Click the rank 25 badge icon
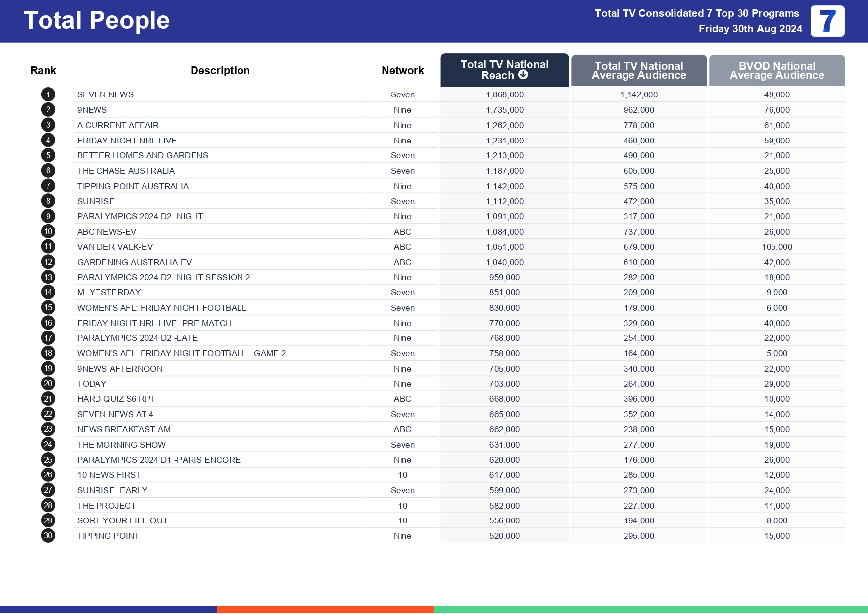868x614 pixels. [48, 460]
